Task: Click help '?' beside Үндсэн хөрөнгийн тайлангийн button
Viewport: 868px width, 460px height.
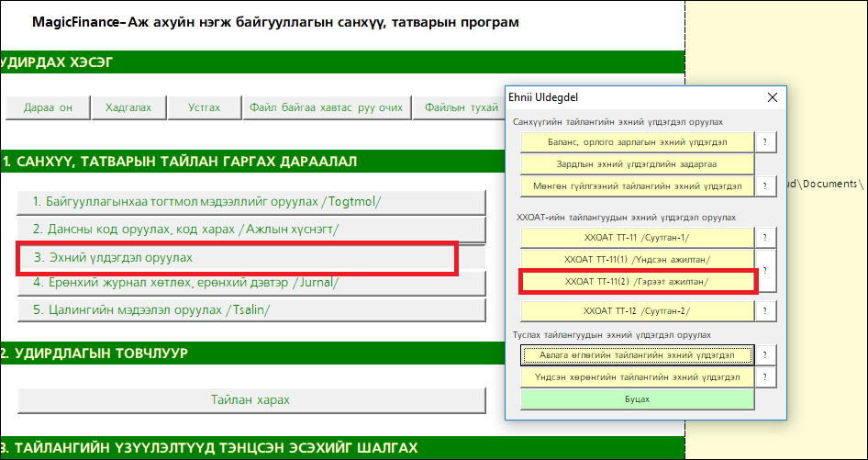Action: (765, 377)
